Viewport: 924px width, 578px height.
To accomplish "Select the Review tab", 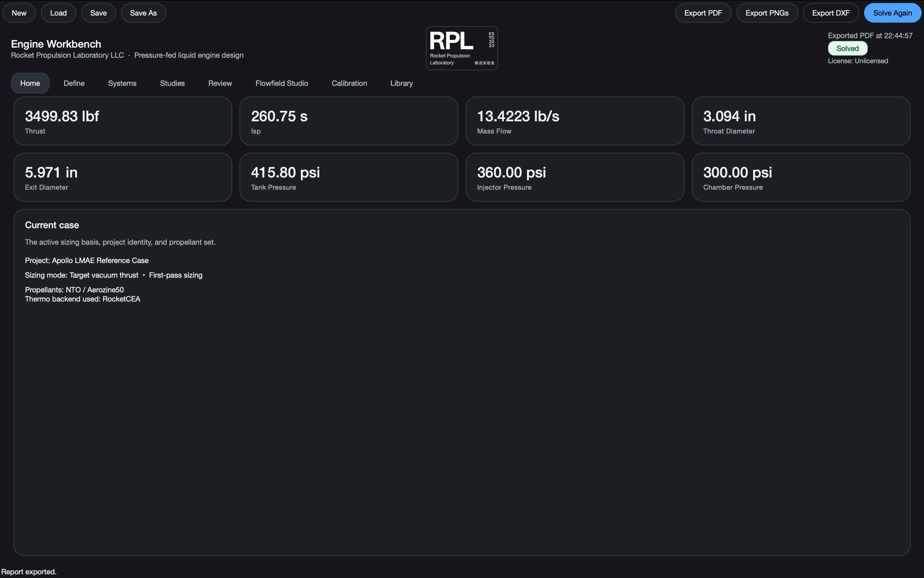I will click(220, 83).
